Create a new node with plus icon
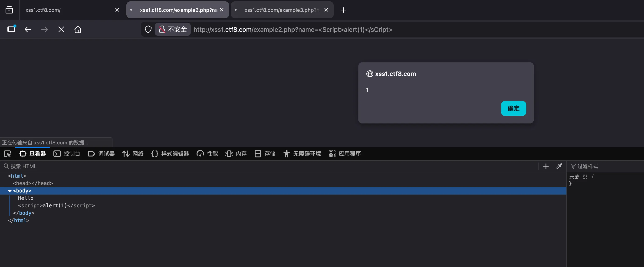 pyautogui.click(x=546, y=166)
